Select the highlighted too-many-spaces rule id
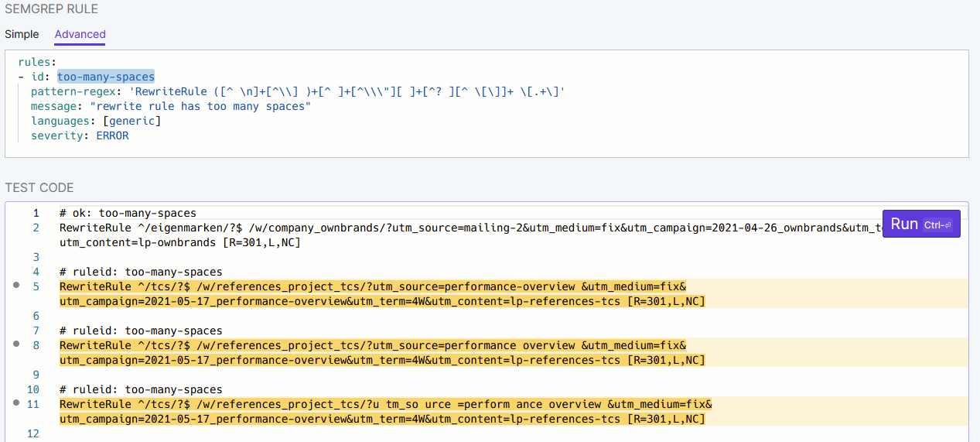This screenshot has width=980, height=442. click(x=106, y=77)
